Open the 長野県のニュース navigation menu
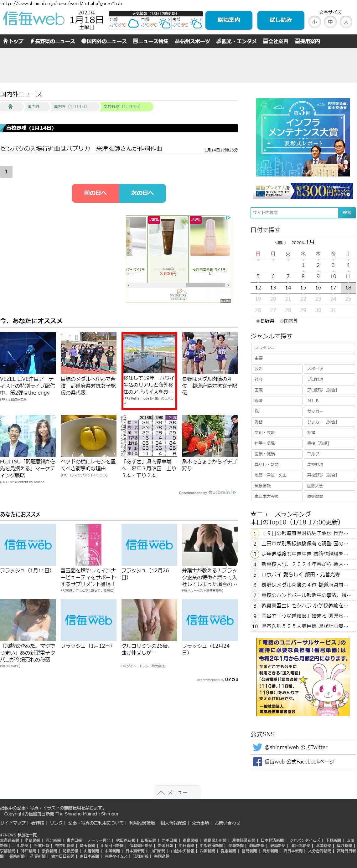The height and width of the screenshot is (868, 357). (x=53, y=41)
